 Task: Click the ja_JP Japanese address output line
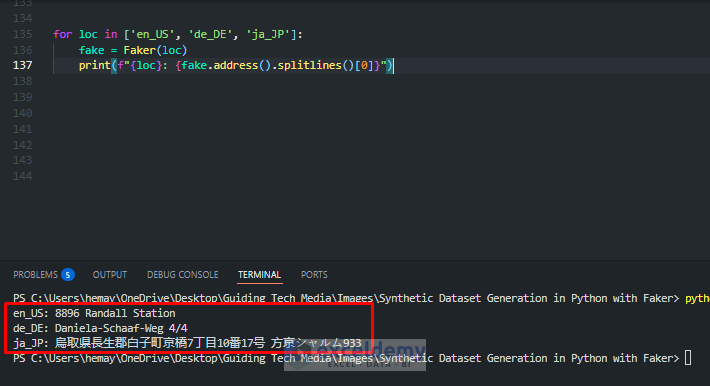(x=187, y=343)
